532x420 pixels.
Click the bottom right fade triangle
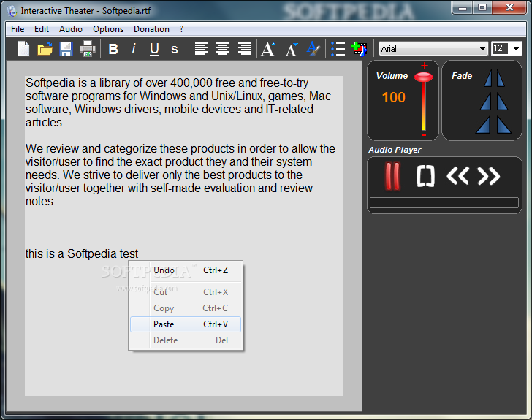pyautogui.click(x=503, y=124)
